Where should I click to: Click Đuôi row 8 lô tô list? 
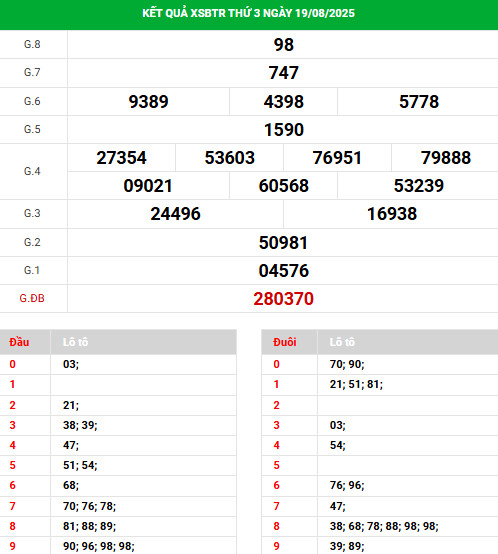coord(384,526)
